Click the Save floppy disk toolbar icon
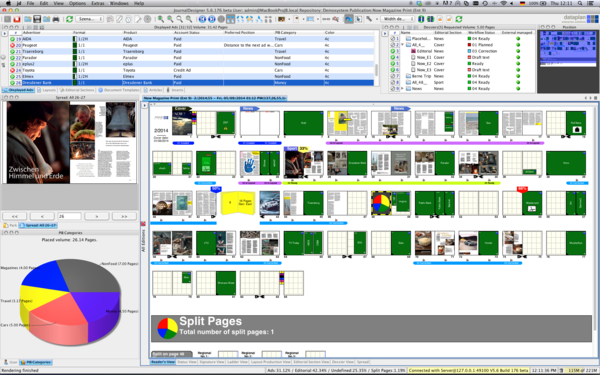The image size is (600, 375). click(x=37, y=19)
